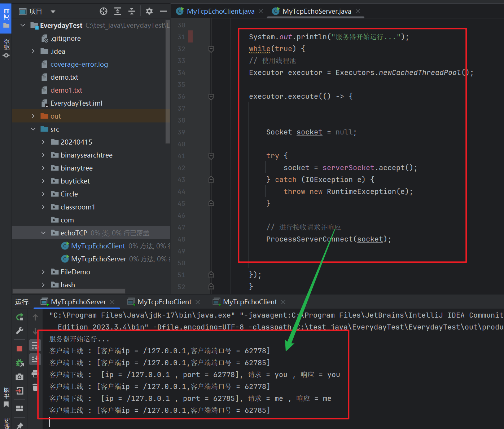The width and height of the screenshot is (504, 429).
Task: Select the first MyTcpEchoClient run tab
Action: pos(164,302)
